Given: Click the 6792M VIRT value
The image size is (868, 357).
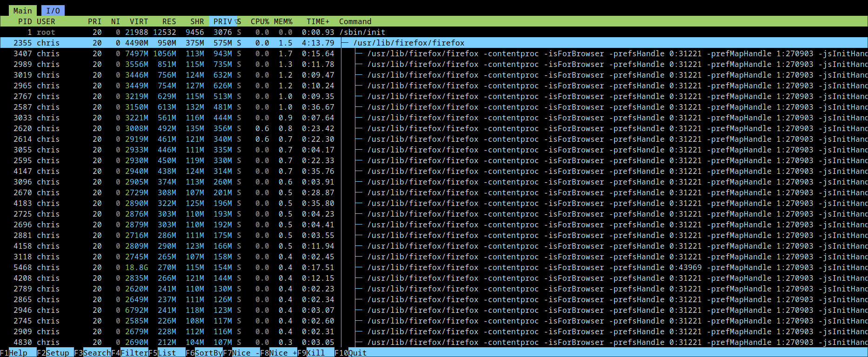Looking at the screenshot, I should click(137, 310).
